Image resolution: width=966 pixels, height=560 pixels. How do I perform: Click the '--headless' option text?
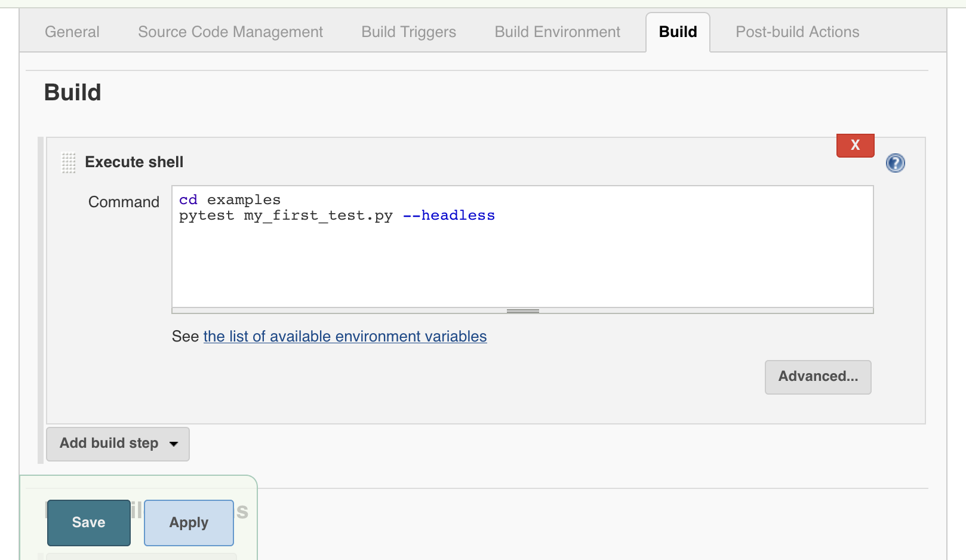click(449, 215)
